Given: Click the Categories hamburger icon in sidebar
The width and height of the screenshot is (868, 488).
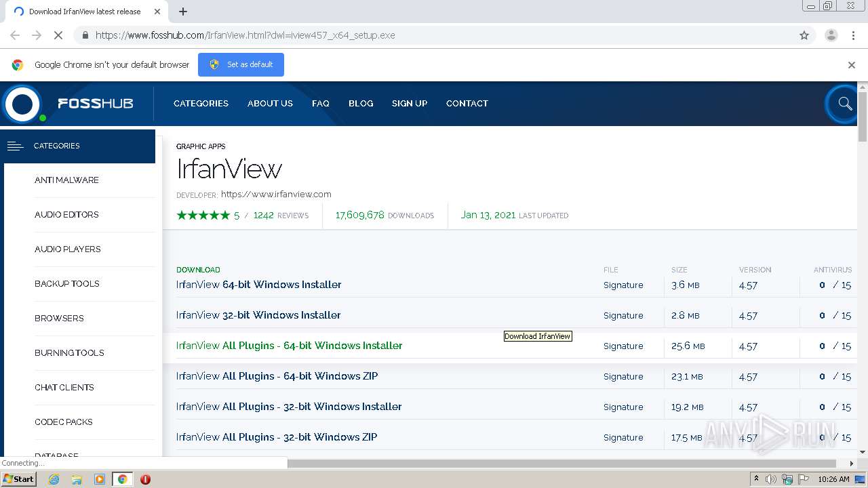Looking at the screenshot, I should click(15, 146).
